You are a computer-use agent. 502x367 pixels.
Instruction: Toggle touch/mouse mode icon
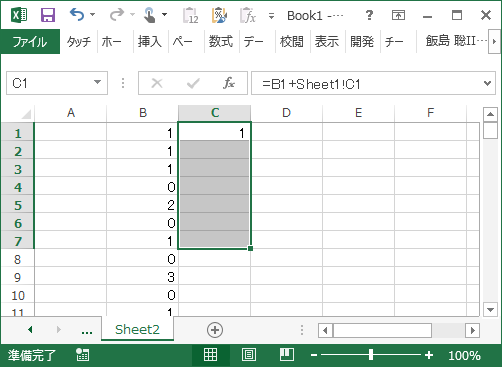149,15
